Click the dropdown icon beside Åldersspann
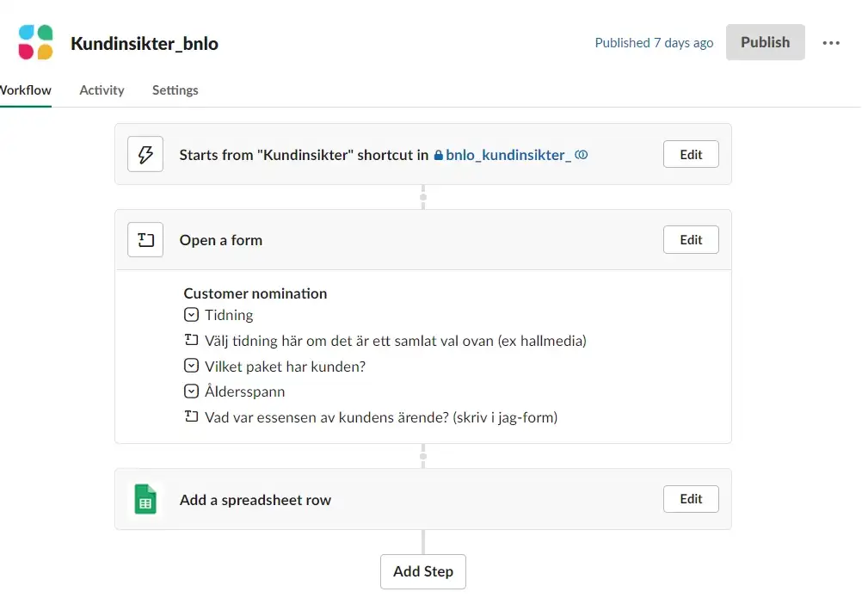868x598 pixels. [192, 391]
